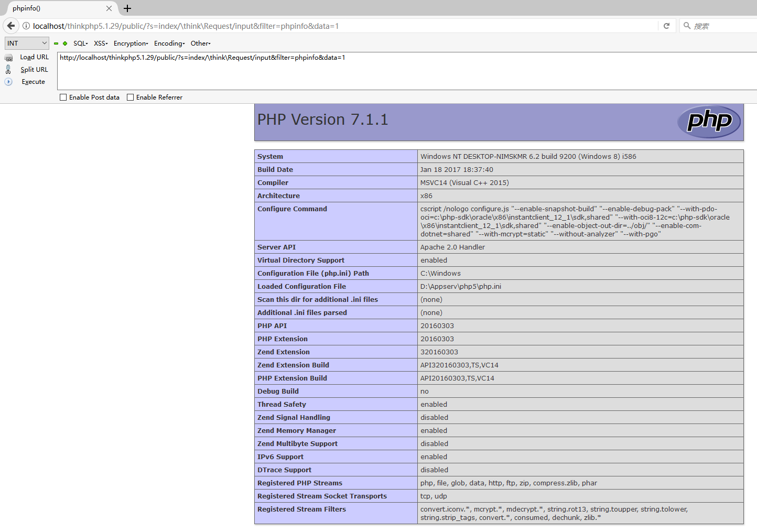Click the Build Date value Jan 18 2017
Image resolution: width=757 pixels, height=532 pixels.
(457, 169)
